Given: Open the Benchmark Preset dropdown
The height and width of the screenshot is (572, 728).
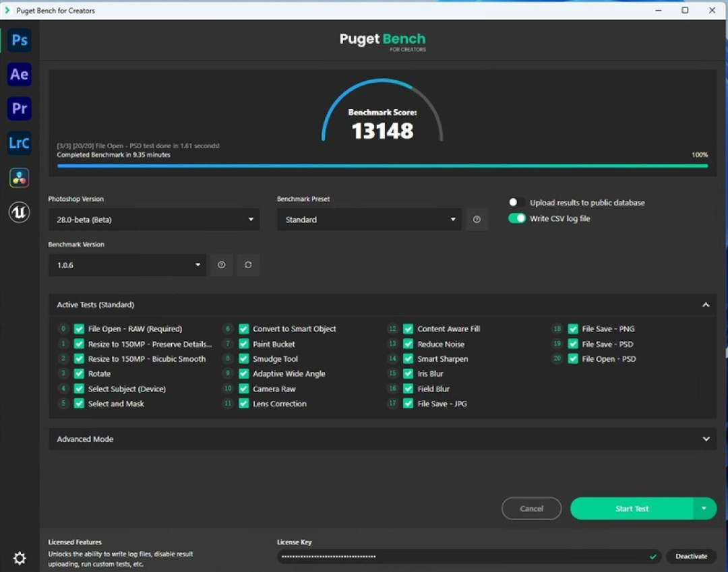Looking at the screenshot, I should [369, 220].
